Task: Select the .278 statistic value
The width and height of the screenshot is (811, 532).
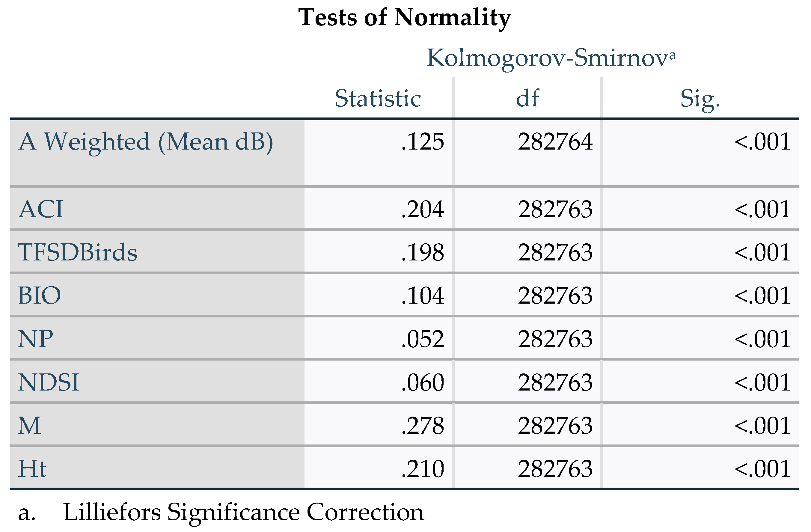Action: (x=423, y=425)
